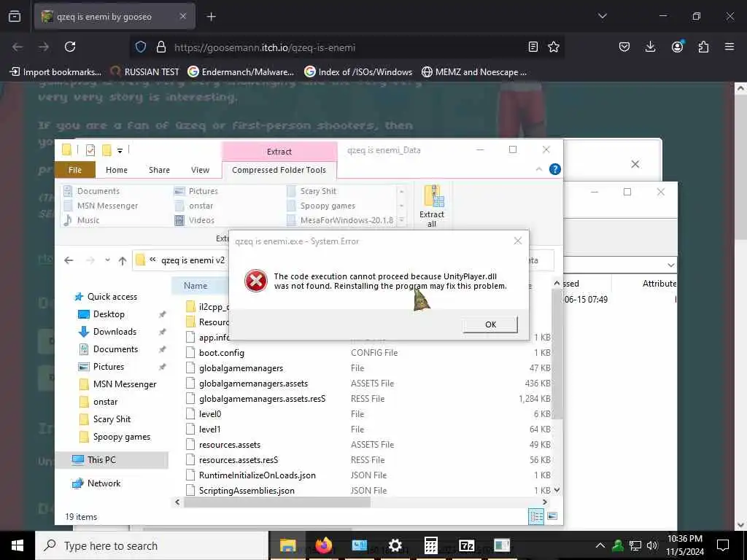Toggle Firefox reader view icon

pyautogui.click(x=533, y=47)
